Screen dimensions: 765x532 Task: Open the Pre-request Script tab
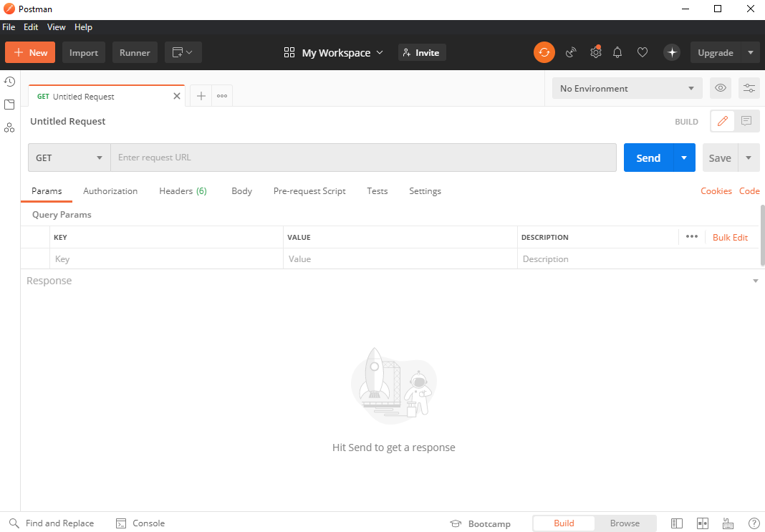tap(309, 190)
